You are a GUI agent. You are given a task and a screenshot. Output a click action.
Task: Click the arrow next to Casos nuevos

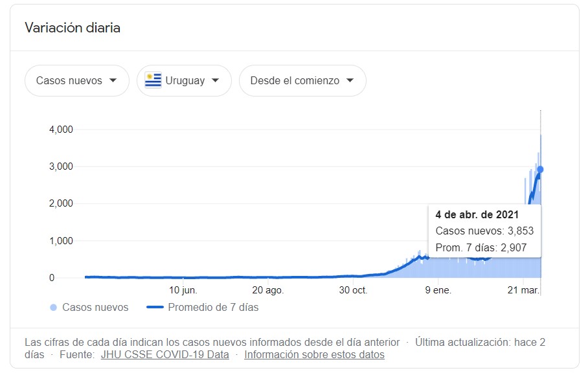pos(113,81)
